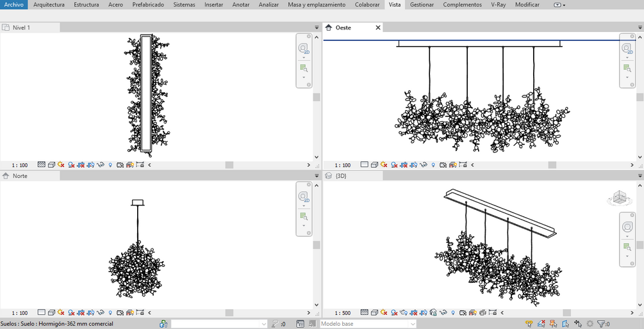
Task: Open temporary hide/isolate glasses in Nivel 1 view
Action: [101, 164]
